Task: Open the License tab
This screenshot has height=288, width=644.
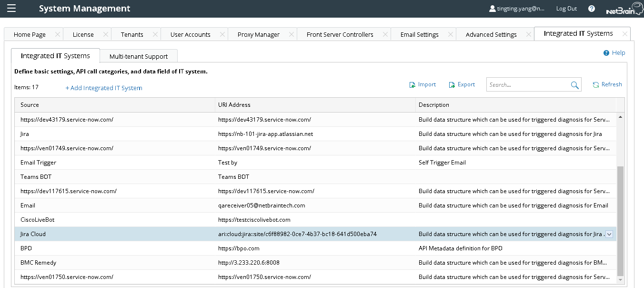Action: 83,34
